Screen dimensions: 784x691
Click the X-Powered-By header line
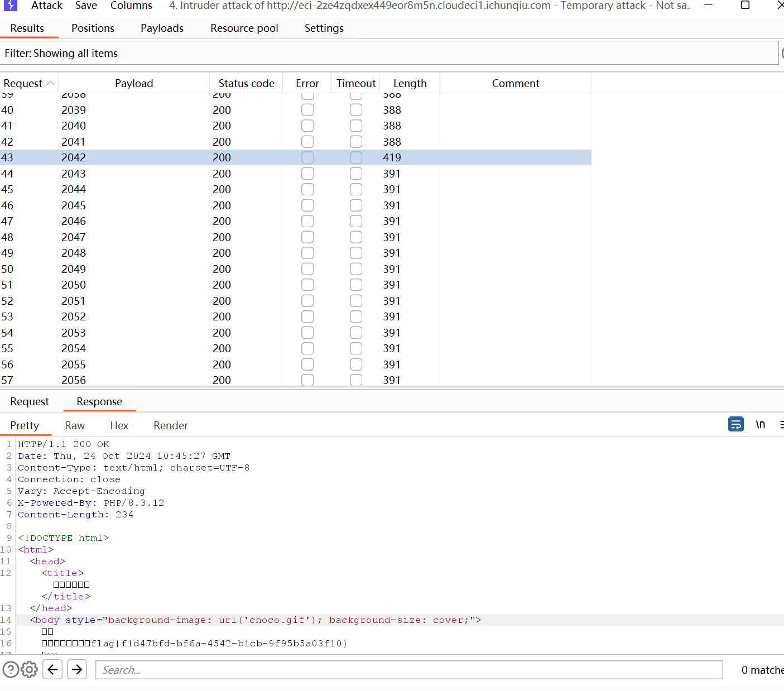coord(91,503)
